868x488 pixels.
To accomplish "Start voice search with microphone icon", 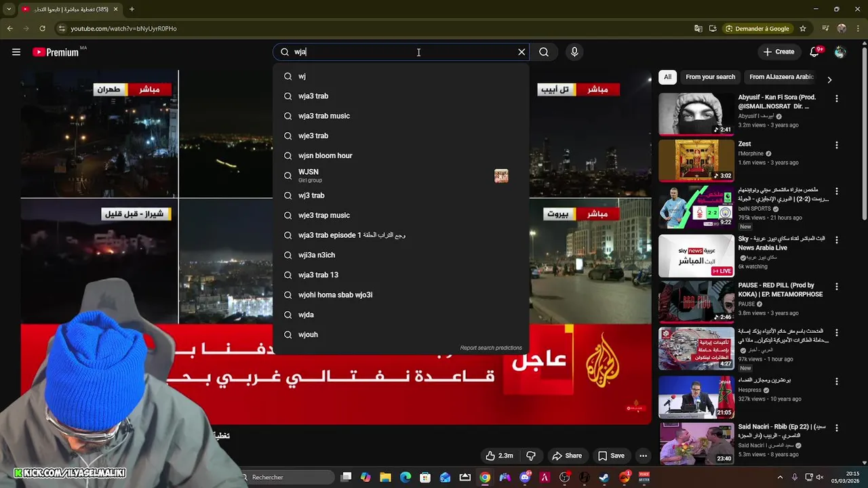I will coord(574,52).
